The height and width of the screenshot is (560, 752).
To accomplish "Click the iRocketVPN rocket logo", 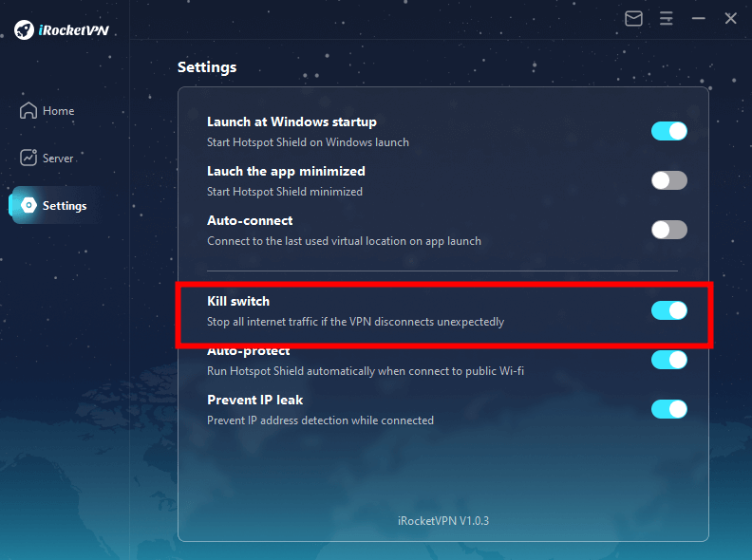I will (24, 29).
